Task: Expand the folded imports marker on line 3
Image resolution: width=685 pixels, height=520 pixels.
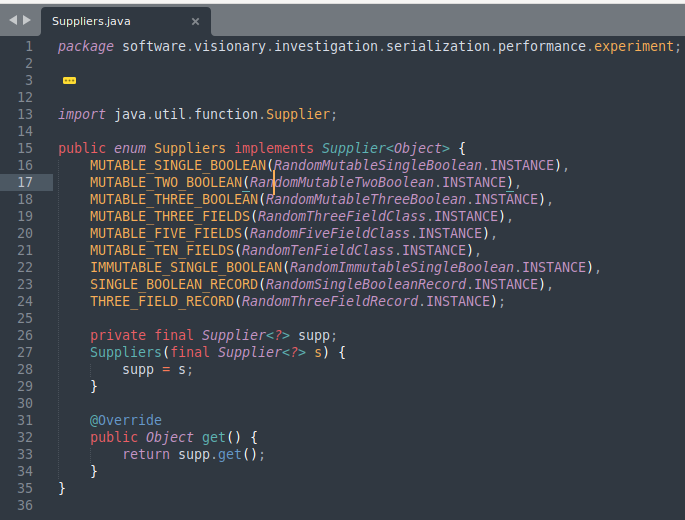Action: click(x=69, y=80)
